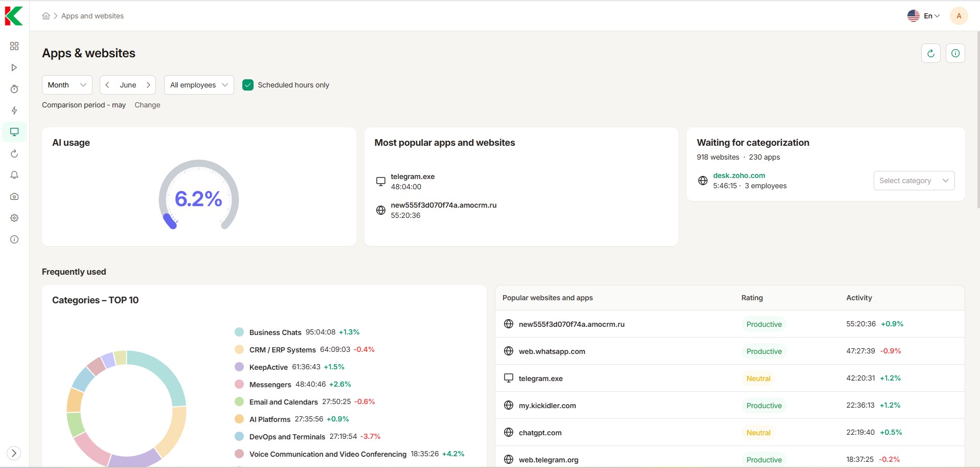Screen dimensions: 980x468
Task: Open the Month period dropdown
Action: tap(67, 85)
